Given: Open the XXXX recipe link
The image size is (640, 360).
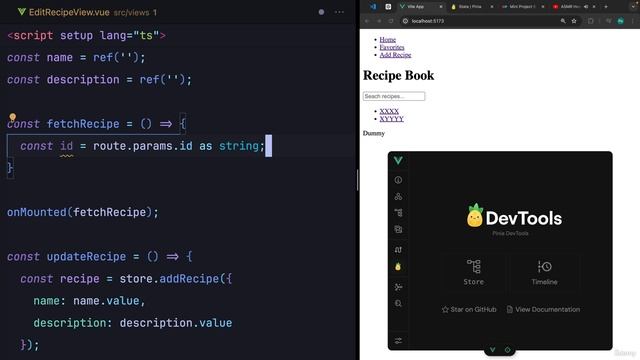Looking at the screenshot, I should pyautogui.click(x=389, y=111).
